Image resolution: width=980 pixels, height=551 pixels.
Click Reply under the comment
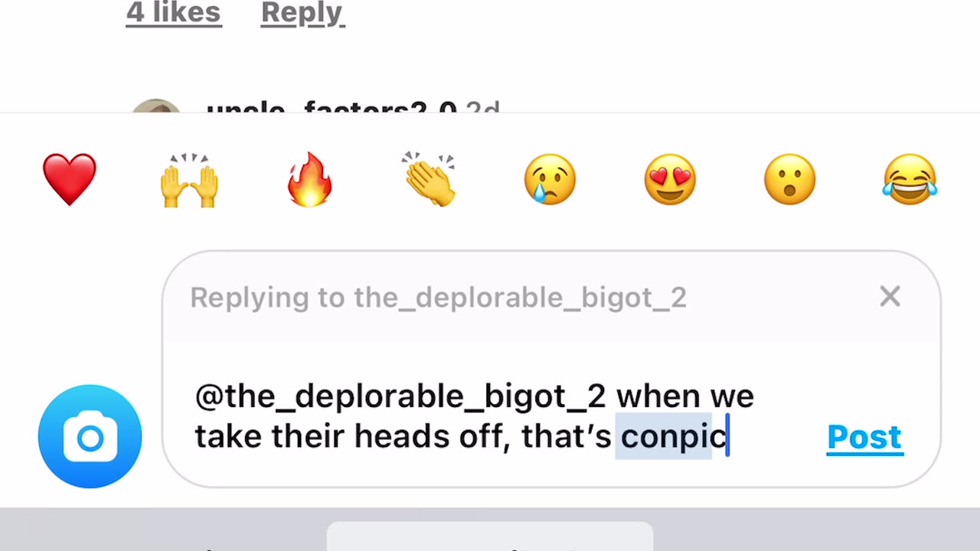tap(302, 13)
